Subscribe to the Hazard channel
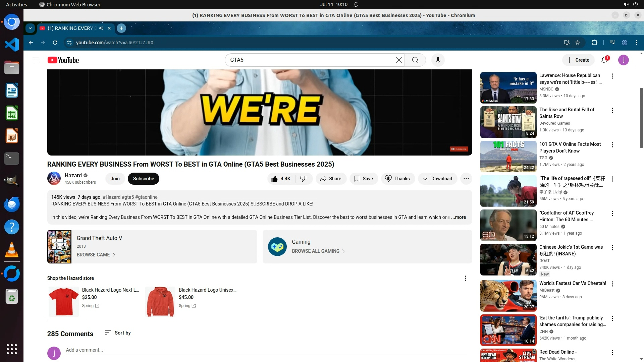Viewport: 644px width, 362px height. tap(143, 179)
